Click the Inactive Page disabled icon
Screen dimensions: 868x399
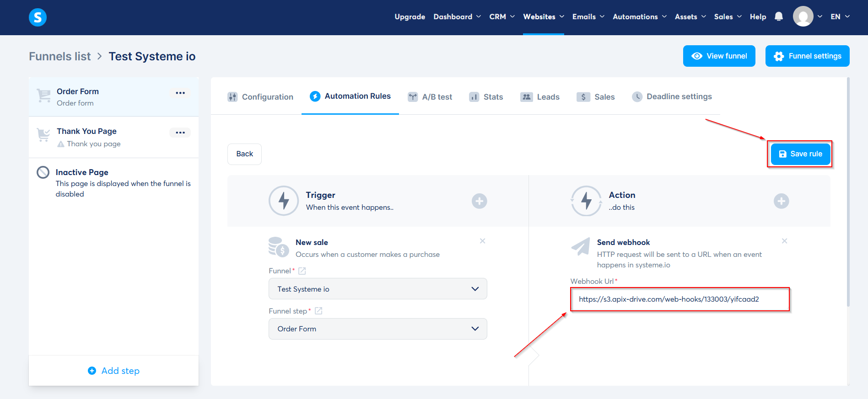coord(43,172)
